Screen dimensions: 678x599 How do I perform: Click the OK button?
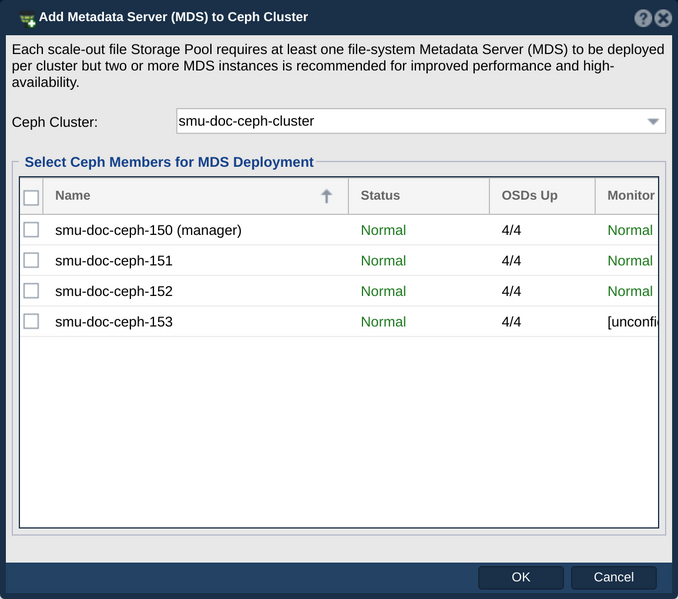[x=521, y=577]
